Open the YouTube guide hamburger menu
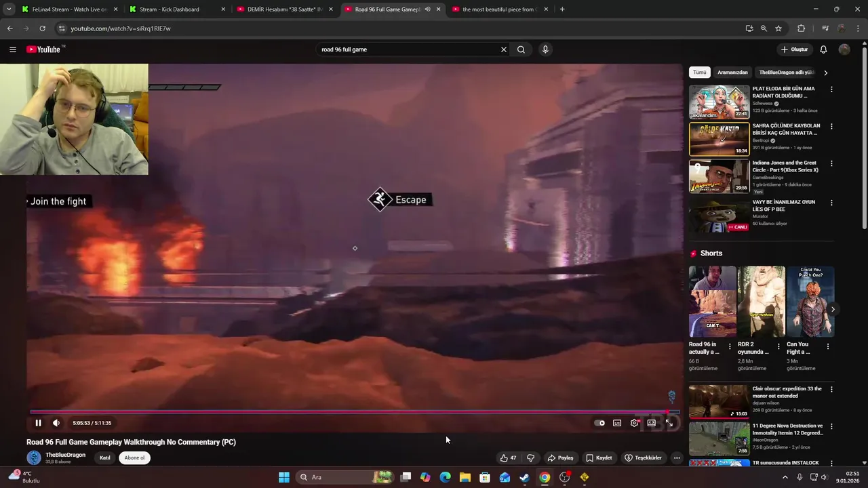 coord(13,49)
